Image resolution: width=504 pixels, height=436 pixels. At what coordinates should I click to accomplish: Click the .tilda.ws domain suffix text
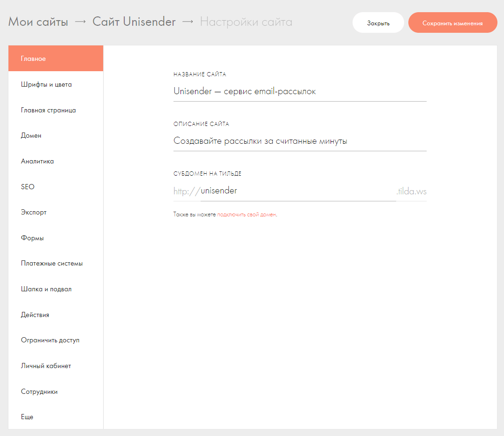tap(412, 192)
